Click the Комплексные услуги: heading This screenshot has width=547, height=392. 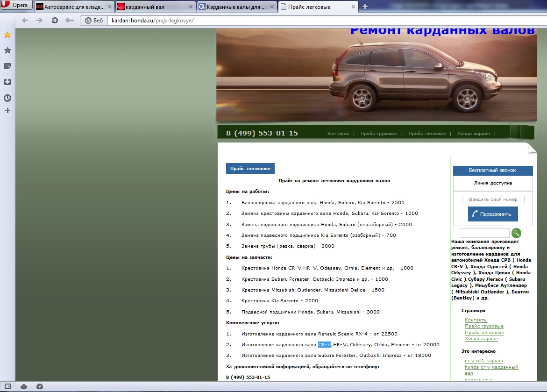[253, 323]
